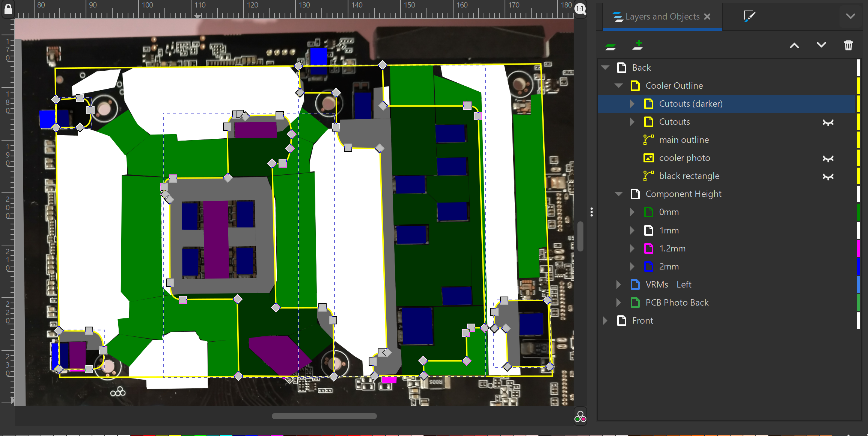The height and width of the screenshot is (436, 868).
Task: Select the main outline path item
Action: [684, 140]
